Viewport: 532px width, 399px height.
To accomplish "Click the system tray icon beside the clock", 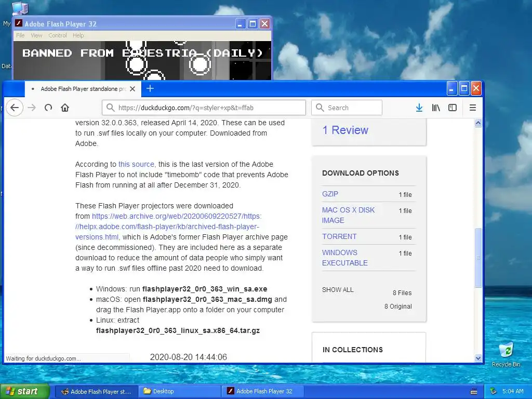I will [x=494, y=392].
